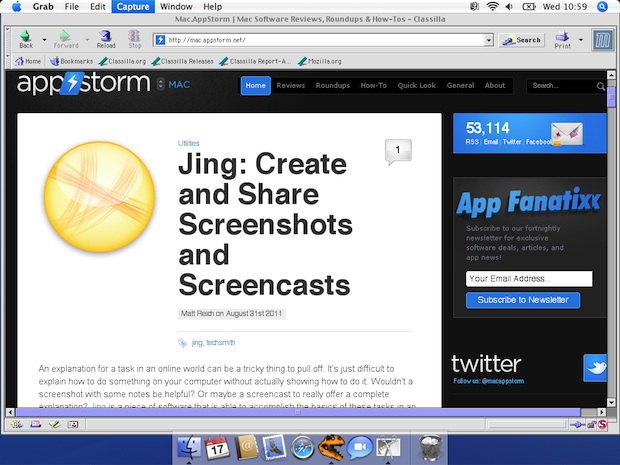Open the About site page
Image resolution: width=620 pixels, height=465 pixels.
point(495,85)
